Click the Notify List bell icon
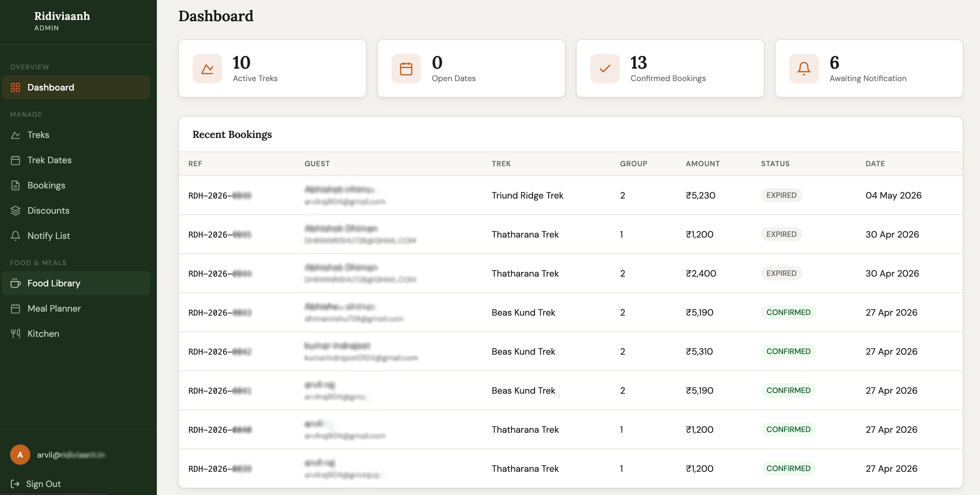Viewport: 980px width, 495px height. coord(15,236)
